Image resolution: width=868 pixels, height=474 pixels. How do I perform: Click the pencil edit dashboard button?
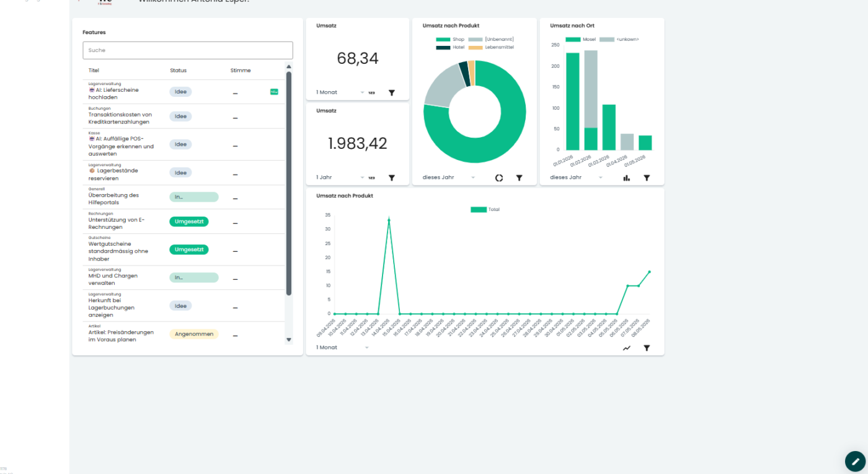[x=856, y=462]
